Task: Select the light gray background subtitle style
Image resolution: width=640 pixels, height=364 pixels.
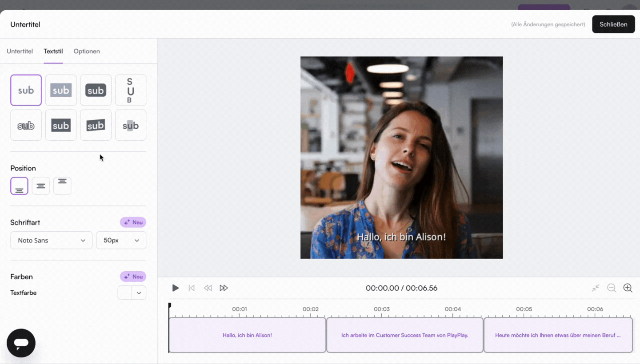Action: 61,90
